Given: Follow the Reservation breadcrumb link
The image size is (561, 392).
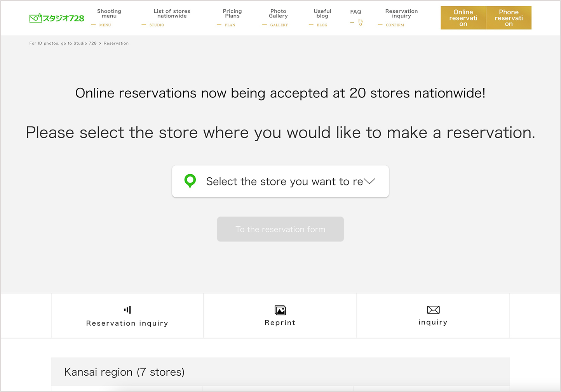Looking at the screenshot, I should point(116,43).
